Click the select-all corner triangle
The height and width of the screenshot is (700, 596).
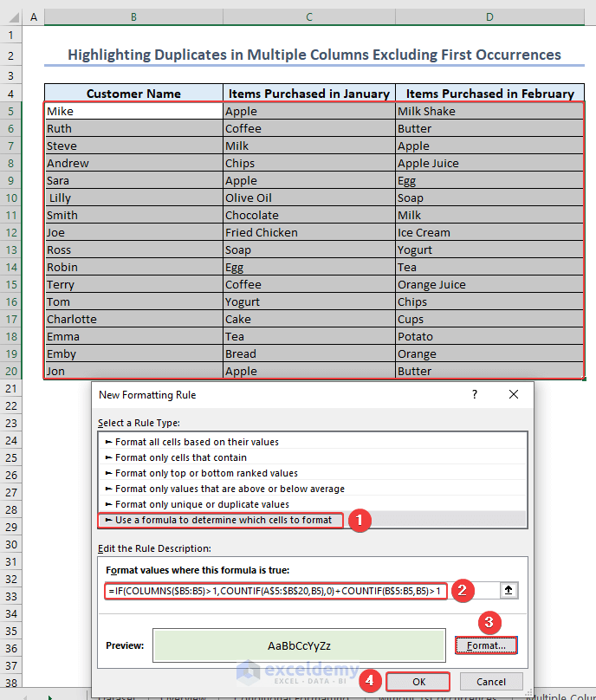(13, 17)
